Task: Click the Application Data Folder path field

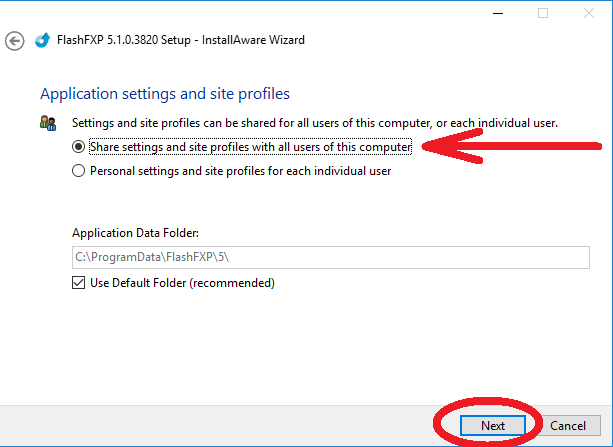Action: coord(329,257)
